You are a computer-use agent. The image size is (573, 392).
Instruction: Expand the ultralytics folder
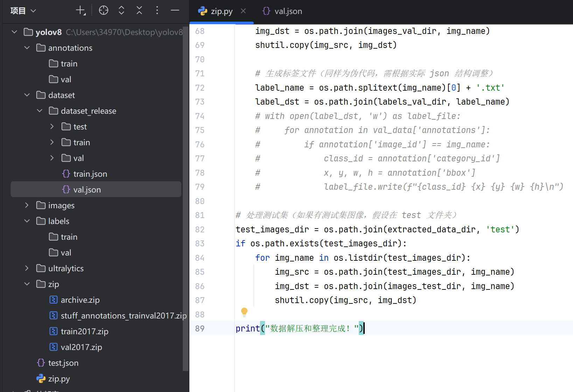click(x=27, y=268)
